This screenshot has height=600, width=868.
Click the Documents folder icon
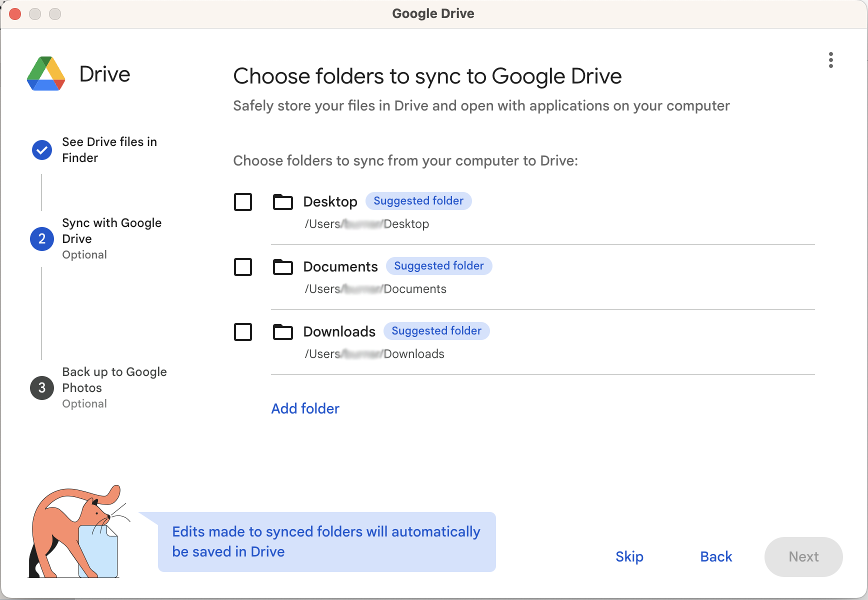click(x=282, y=267)
